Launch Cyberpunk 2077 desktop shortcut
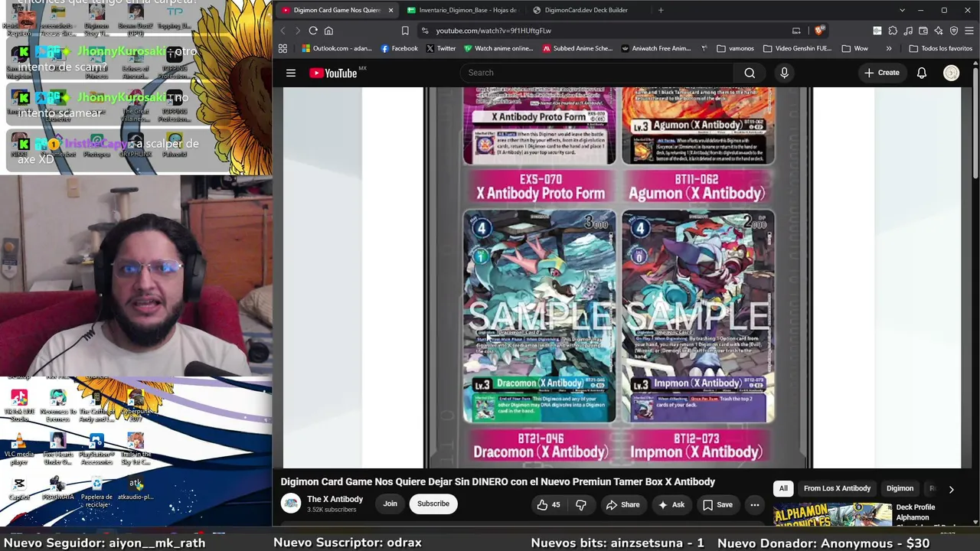Screen dimensions: 980x551 pyautogui.click(x=136, y=406)
